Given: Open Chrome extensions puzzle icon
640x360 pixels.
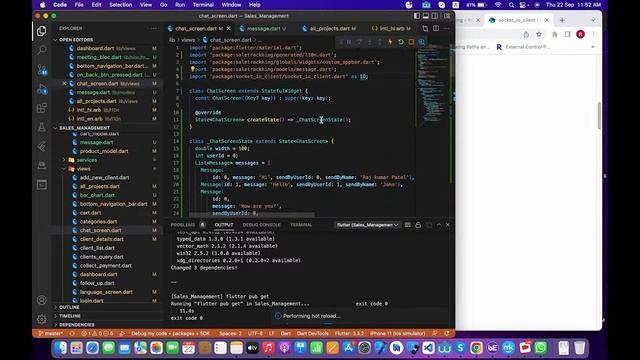Looking at the screenshot, I should pos(555,34).
